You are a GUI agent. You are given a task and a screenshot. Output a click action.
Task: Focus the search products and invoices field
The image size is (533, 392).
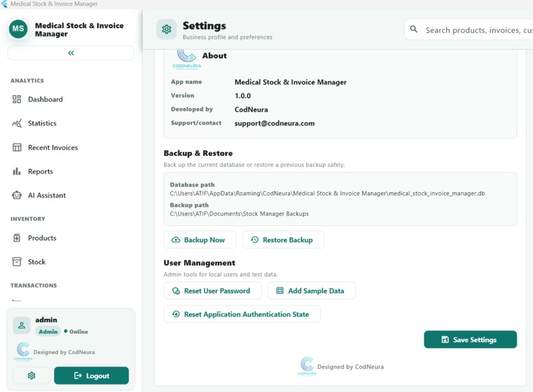469,30
